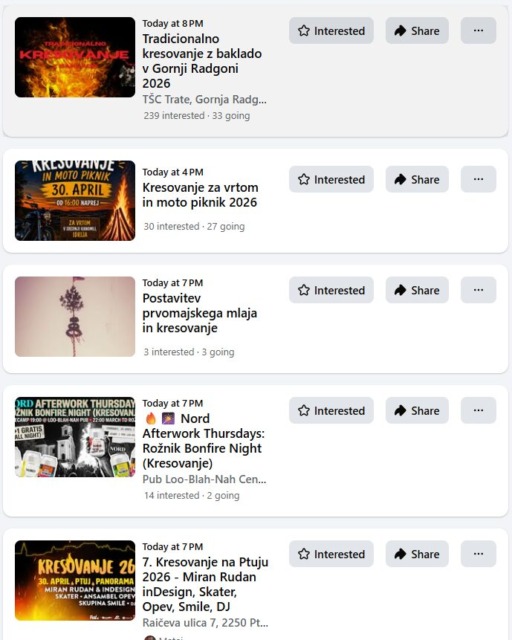Viewport: 512px width, 640px height.
Task: Share Kresovanje za vrtom in moto piknik
Action: pyautogui.click(x=417, y=179)
